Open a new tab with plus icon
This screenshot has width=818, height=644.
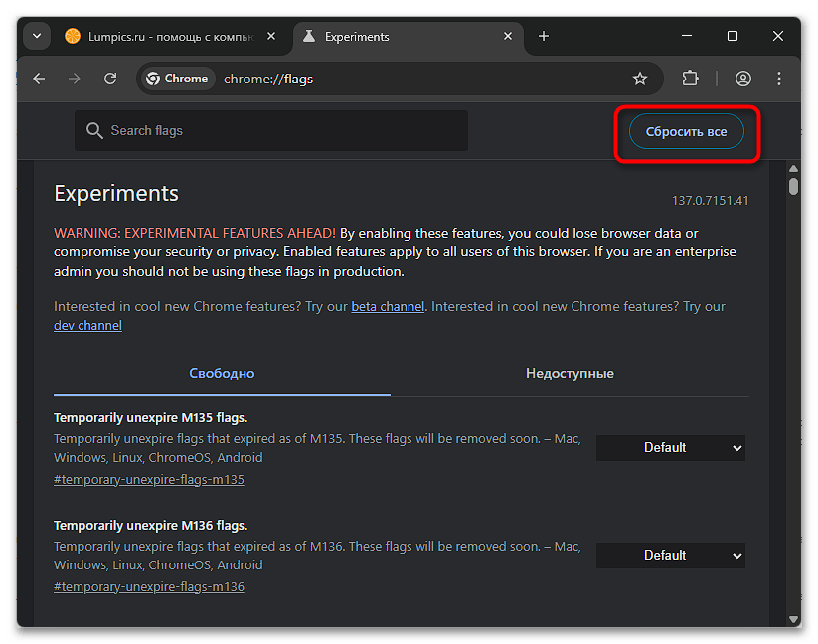click(544, 36)
